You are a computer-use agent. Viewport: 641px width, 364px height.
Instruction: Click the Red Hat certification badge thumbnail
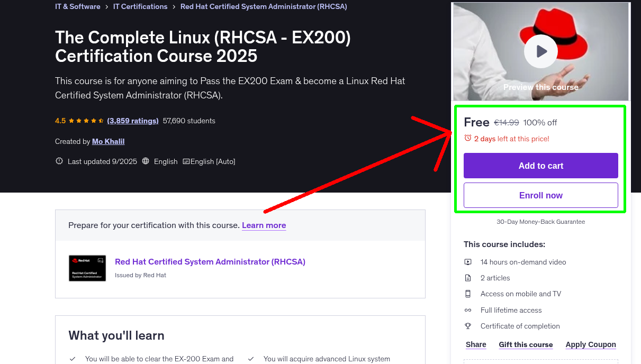pyautogui.click(x=87, y=268)
